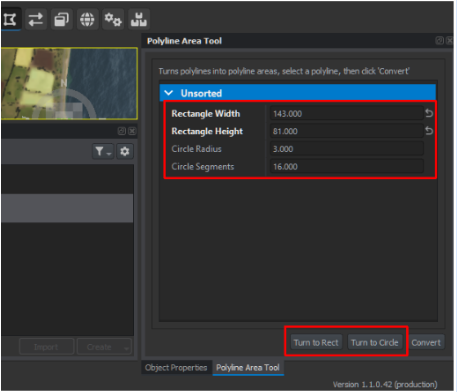
Task: Click the Circle Radius label
Action: click(196, 149)
